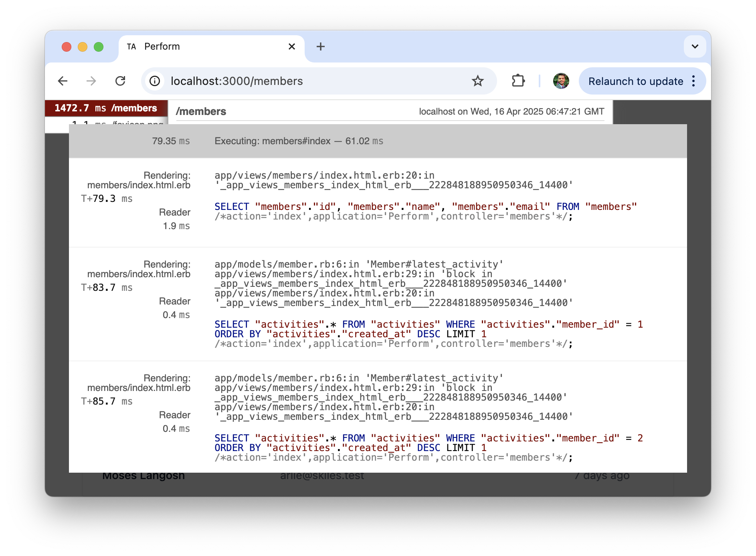Open the tab search chevron
This screenshot has width=756, height=556.
[695, 46]
